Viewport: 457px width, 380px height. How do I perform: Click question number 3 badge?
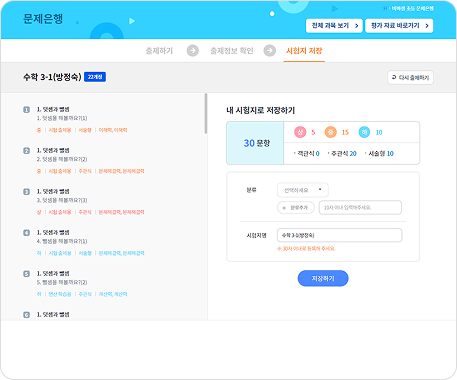pyautogui.click(x=26, y=192)
